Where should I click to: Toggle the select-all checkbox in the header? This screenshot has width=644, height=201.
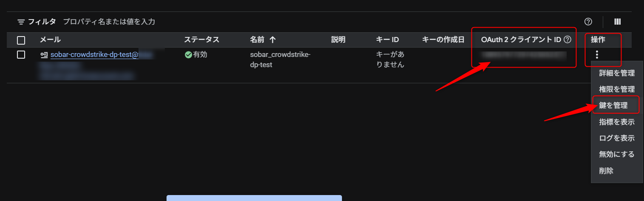click(x=21, y=40)
